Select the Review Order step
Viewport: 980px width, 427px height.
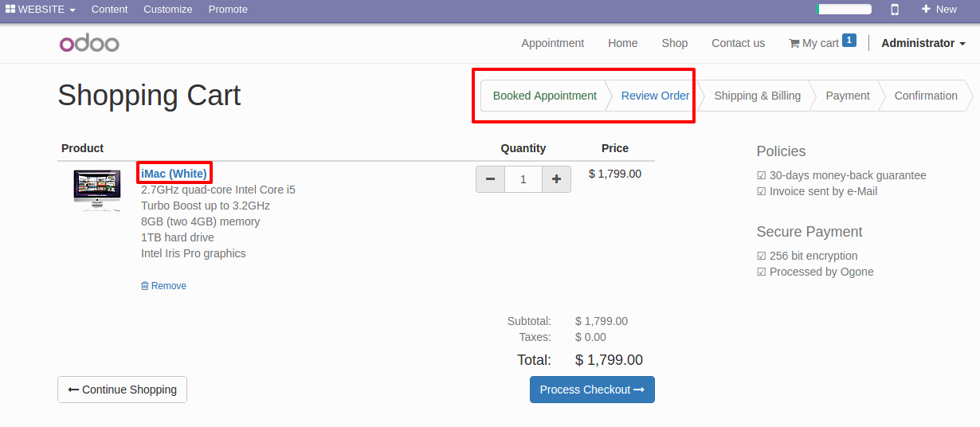coord(656,96)
